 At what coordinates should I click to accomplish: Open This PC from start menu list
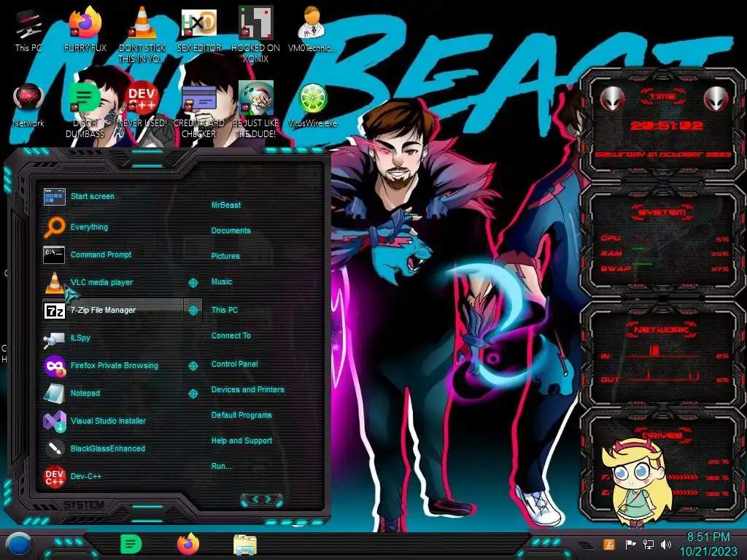tap(225, 310)
